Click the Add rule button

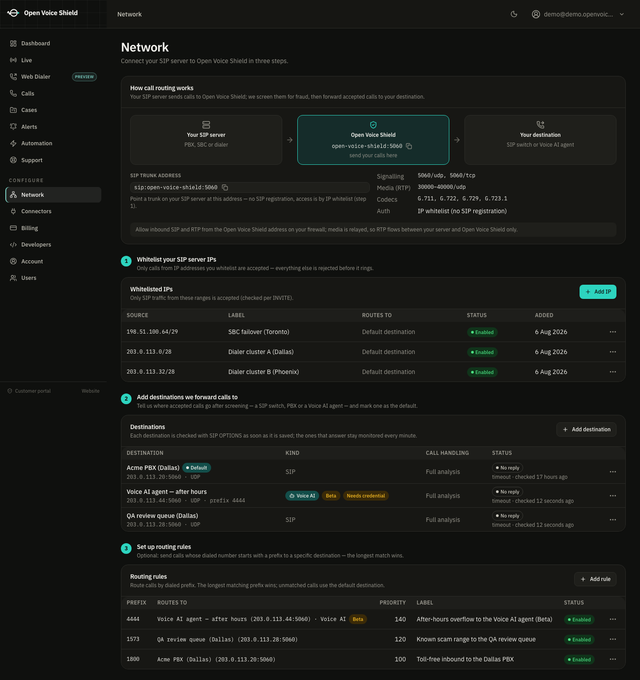pyautogui.click(x=595, y=579)
